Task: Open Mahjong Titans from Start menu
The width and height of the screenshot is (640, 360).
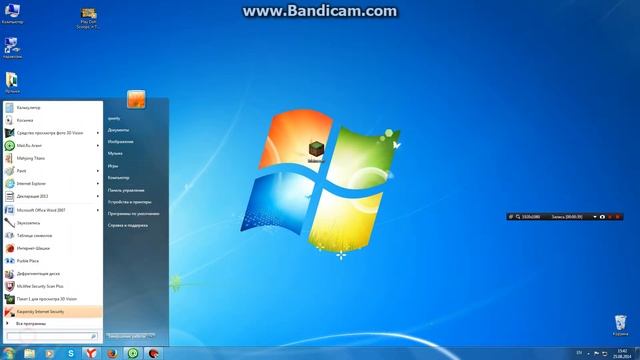Action: pyautogui.click(x=52, y=158)
